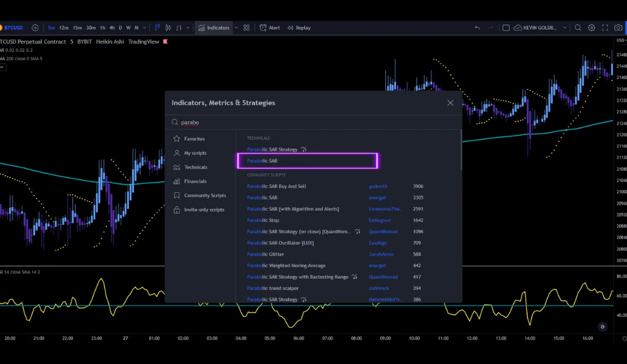Open the layout setup square icon
Screen dimensions: 627x364
pos(506,28)
